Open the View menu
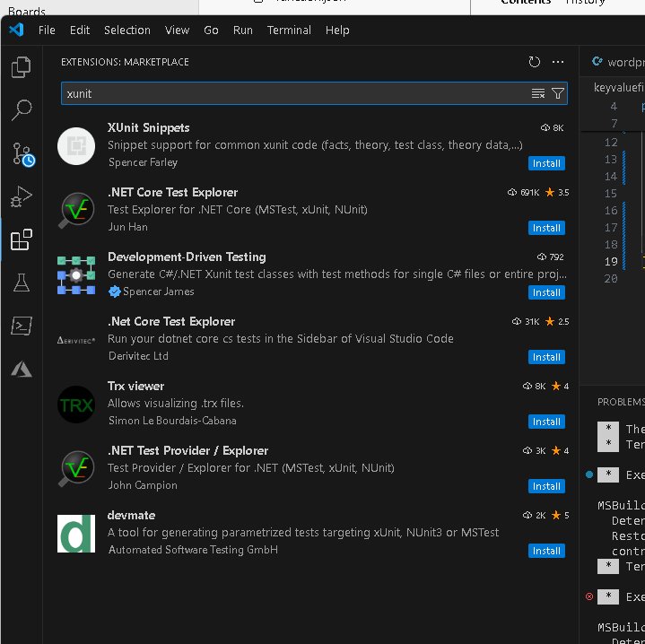 click(177, 30)
